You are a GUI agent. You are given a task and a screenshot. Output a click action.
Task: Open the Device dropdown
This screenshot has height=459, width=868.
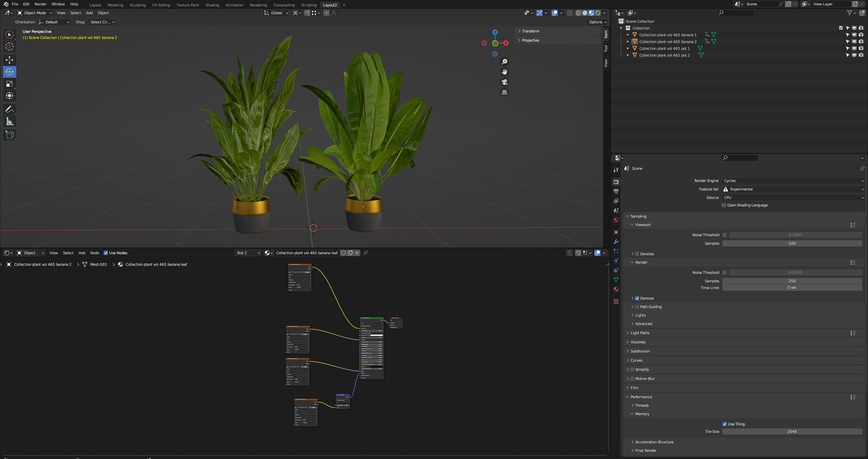pyautogui.click(x=794, y=198)
